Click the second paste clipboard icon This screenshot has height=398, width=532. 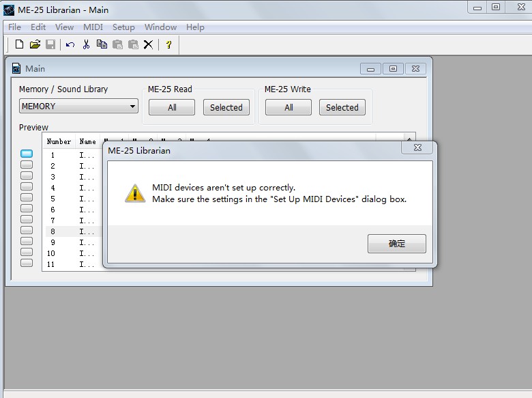pos(133,44)
